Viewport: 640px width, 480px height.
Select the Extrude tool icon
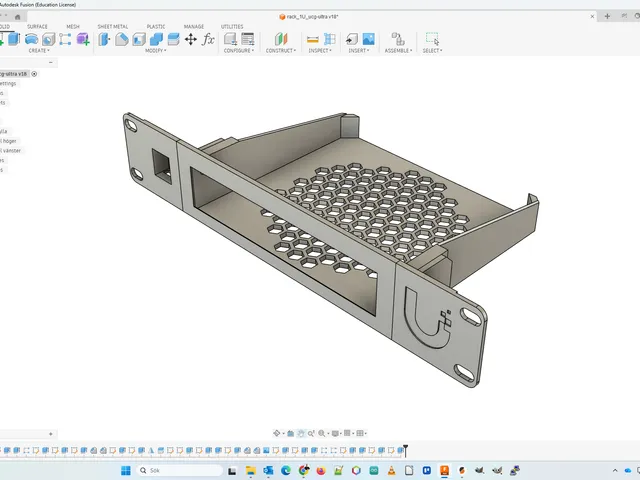point(14,39)
